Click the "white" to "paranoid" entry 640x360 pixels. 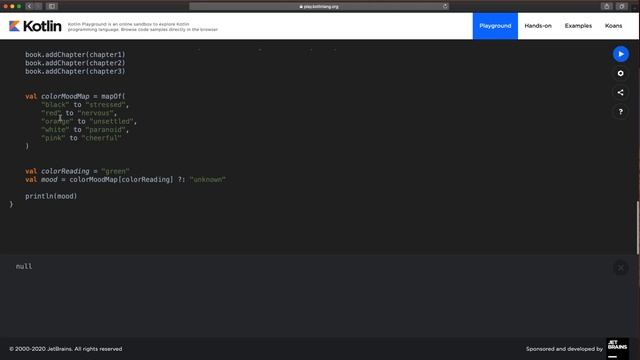[x=85, y=130]
